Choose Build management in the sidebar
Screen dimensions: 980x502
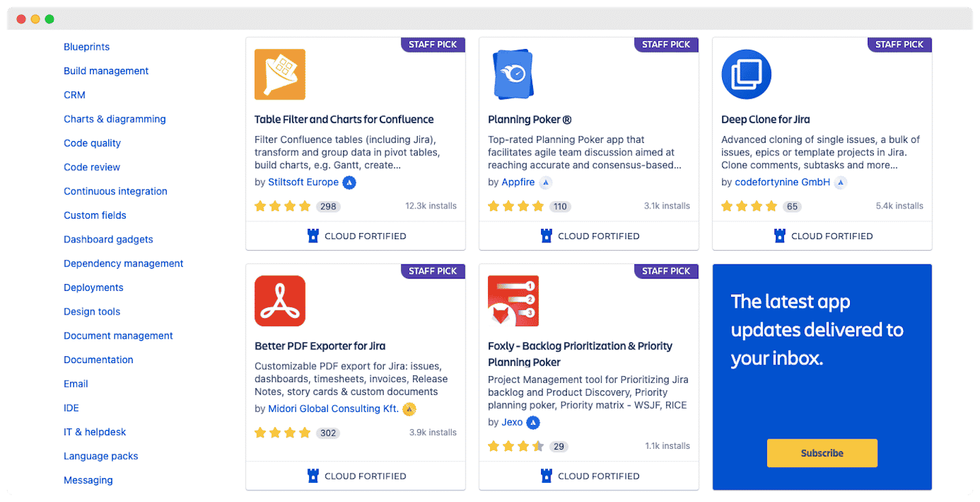(x=106, y=71)
